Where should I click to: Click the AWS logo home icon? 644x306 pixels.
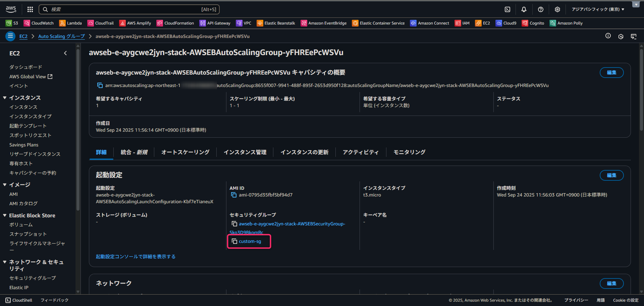click(11, 9)
